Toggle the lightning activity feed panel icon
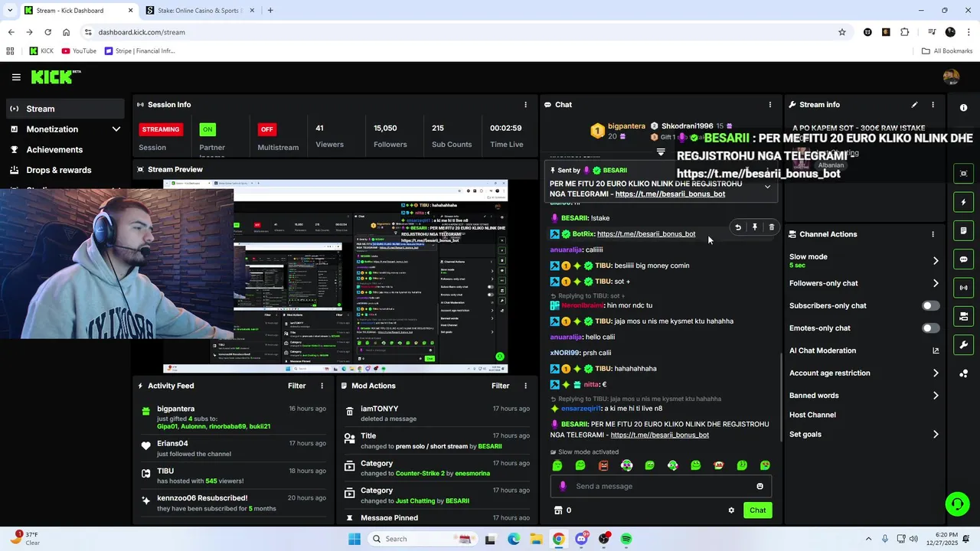 [963, 202]
